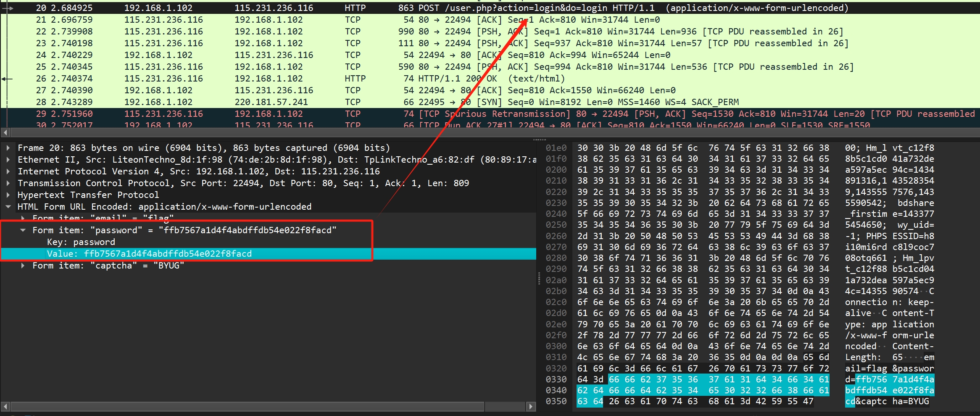This screenshot has height=416, width=980.
Task: Select packet 28 SYN packet row
Action: pos(252,102)
